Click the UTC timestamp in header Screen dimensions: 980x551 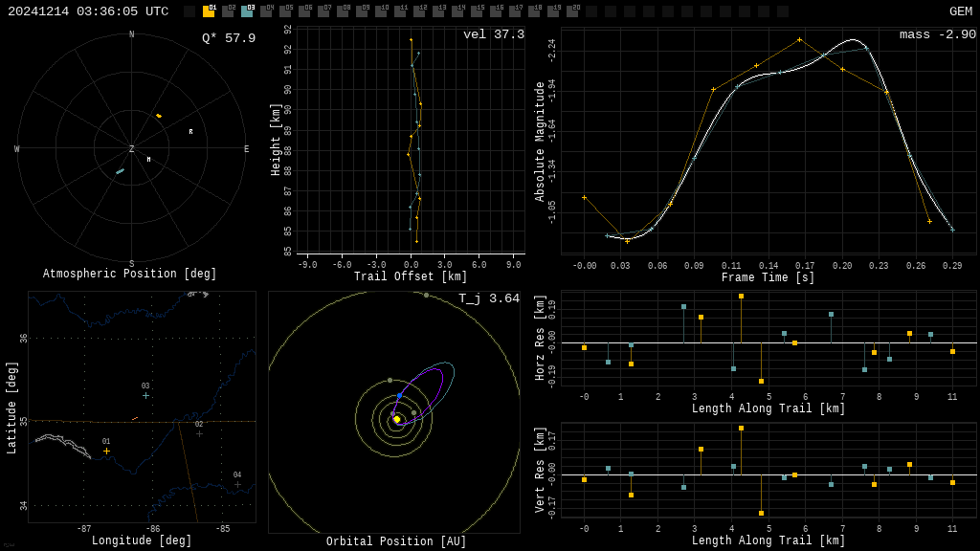(x=88, y=11)
